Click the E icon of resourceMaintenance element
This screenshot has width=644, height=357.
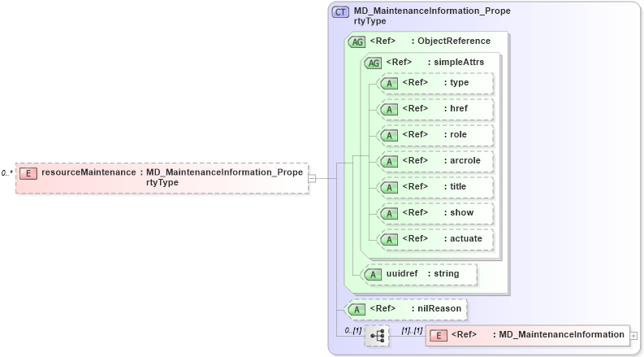(x=28, y=173)
